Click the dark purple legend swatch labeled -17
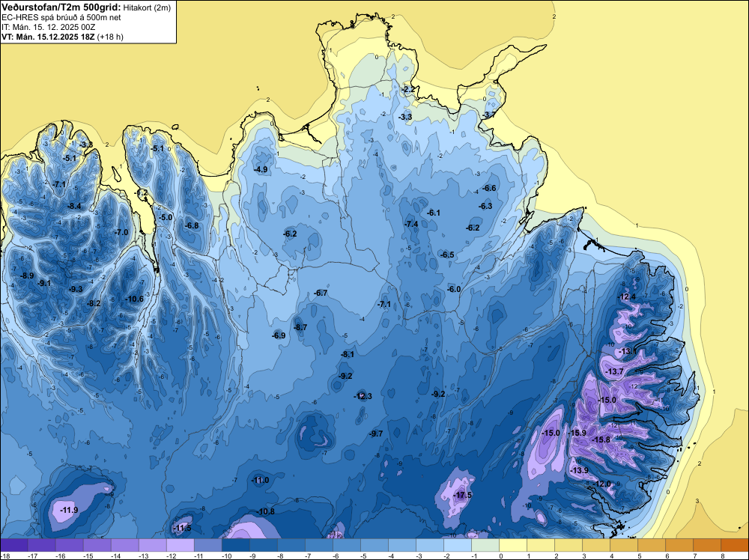Viewport: 749px width, 560px height. (x=42, y=545)
